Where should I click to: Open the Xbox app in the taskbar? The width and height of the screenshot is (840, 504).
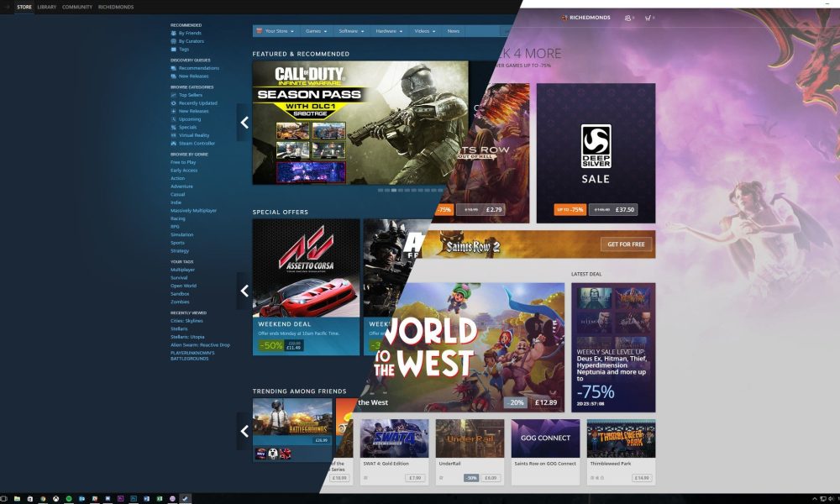(x=55, y=499)
